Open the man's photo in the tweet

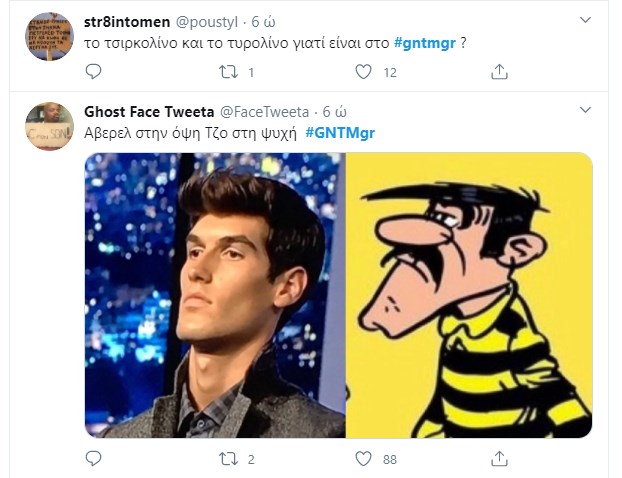[x=215, y=295]
